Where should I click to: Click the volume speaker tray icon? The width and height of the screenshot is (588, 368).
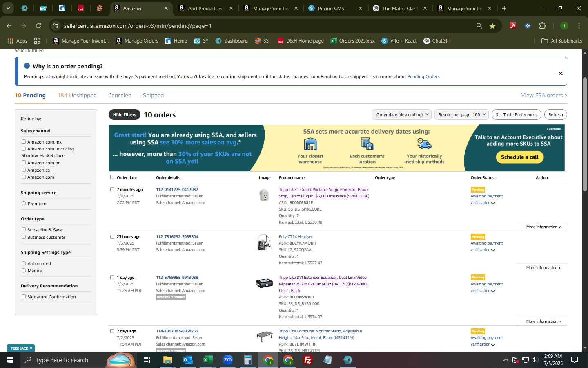click(535, 360)
